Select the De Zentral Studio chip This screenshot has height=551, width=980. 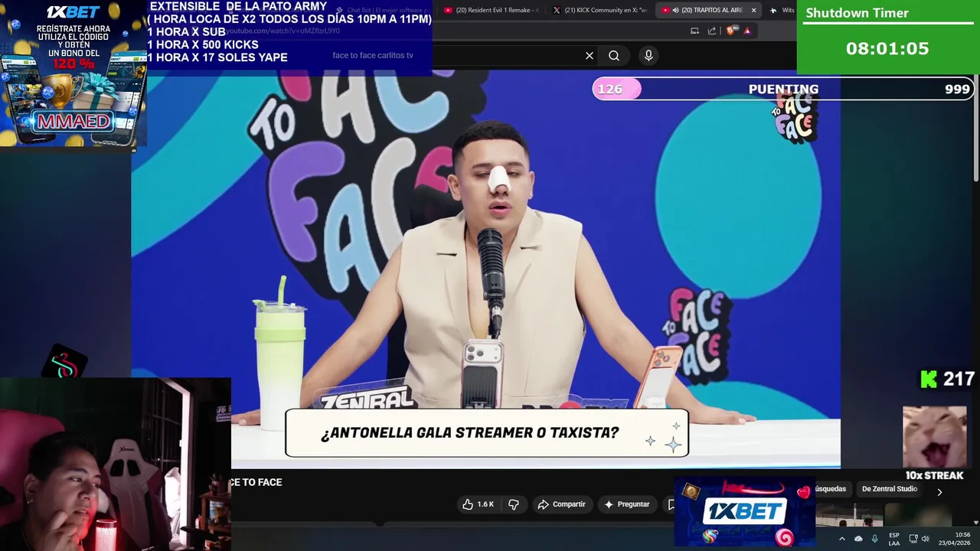tap(889, 489)
